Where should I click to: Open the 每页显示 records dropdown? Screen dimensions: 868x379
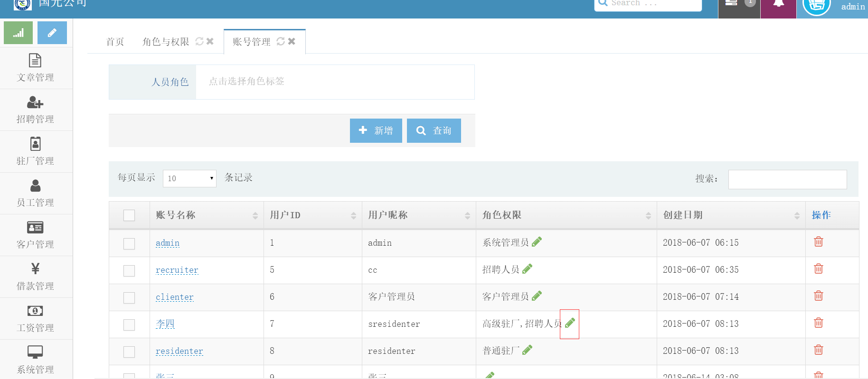pos(189,178)
